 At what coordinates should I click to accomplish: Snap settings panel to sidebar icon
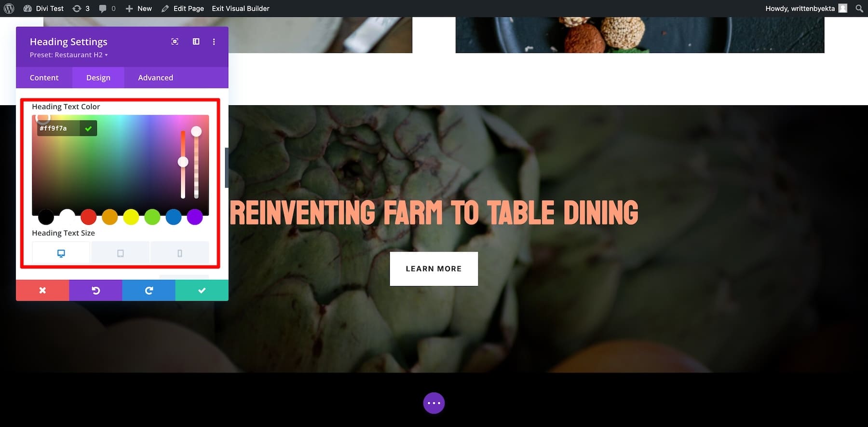click(196, 41)
